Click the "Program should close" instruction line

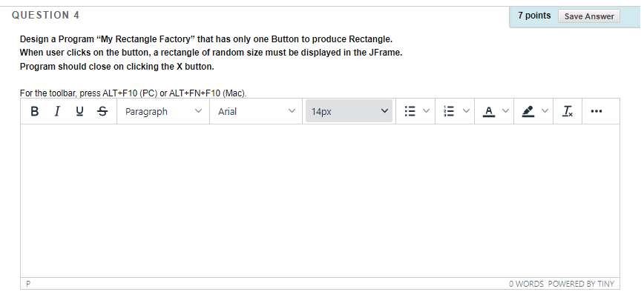117,67
